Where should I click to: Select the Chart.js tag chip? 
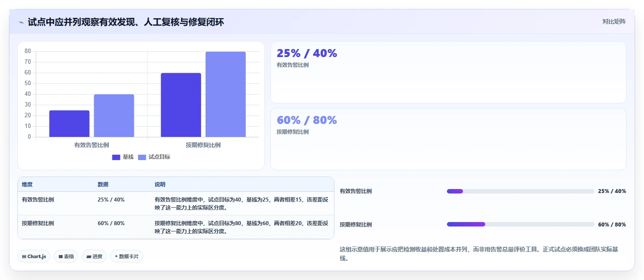click(x=34, y=256)
